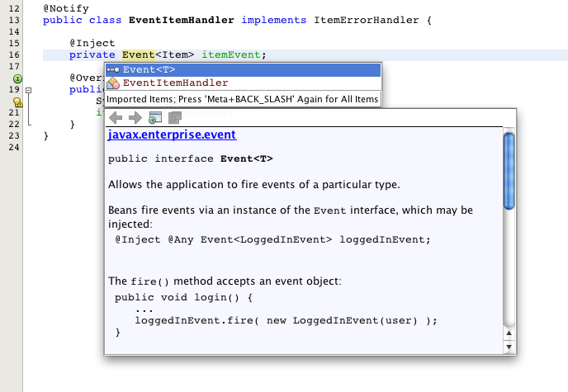Click line number 12 in the gutter

(x=14, y=7)
